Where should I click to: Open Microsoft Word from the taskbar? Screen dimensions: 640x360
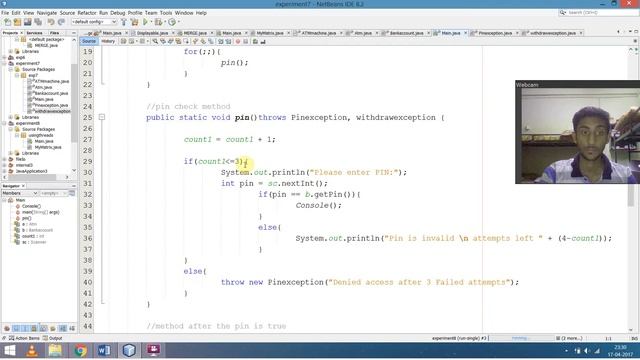pyautogui.click(x=104, y=350)
